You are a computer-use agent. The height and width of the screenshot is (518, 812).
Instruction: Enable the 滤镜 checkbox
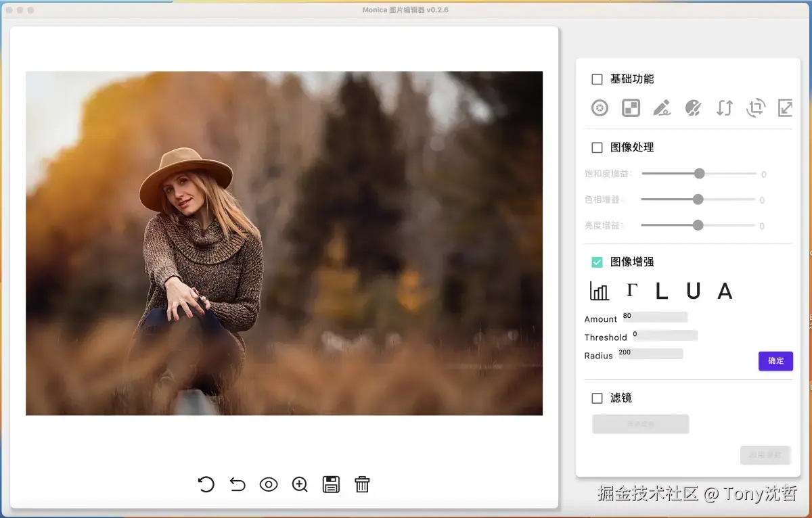(597, 398)
